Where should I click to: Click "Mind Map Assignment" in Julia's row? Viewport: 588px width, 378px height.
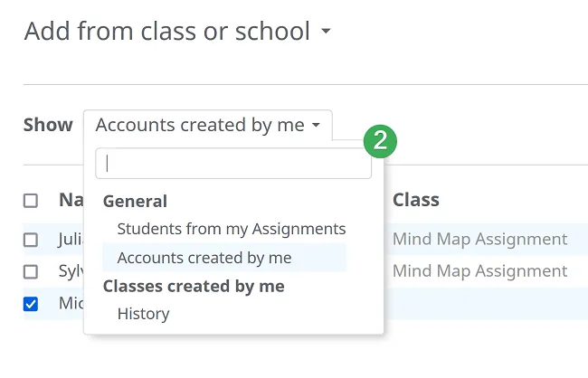pyautogui.click(x=479, y=240)
